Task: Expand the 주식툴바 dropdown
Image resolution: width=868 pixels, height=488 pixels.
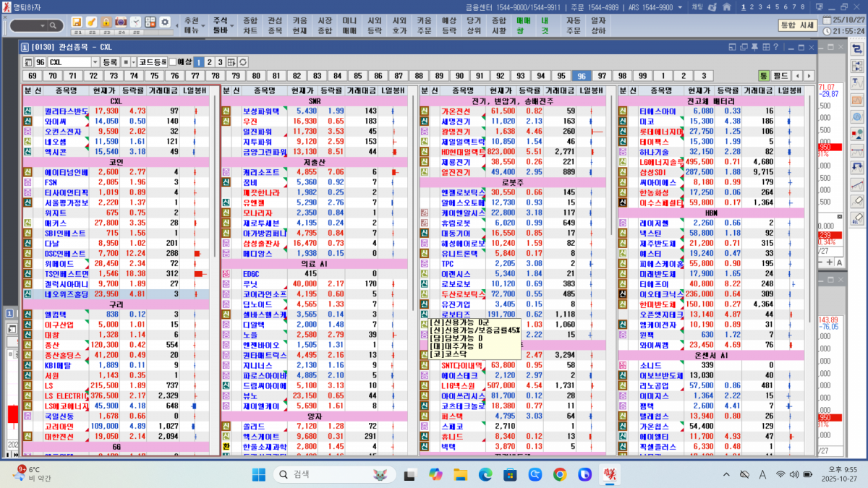Action: click(x=223, y=26)
